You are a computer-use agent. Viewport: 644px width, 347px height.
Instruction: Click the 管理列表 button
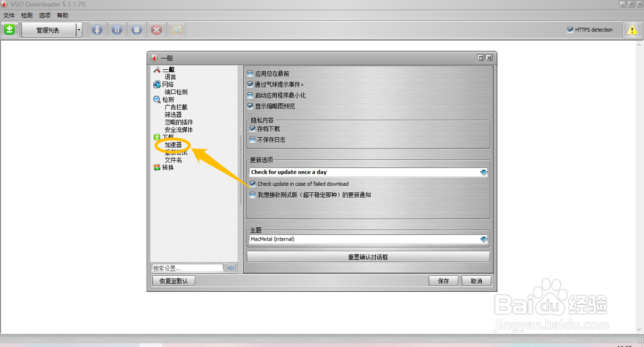pyautogui.click(x=49, y=30)
